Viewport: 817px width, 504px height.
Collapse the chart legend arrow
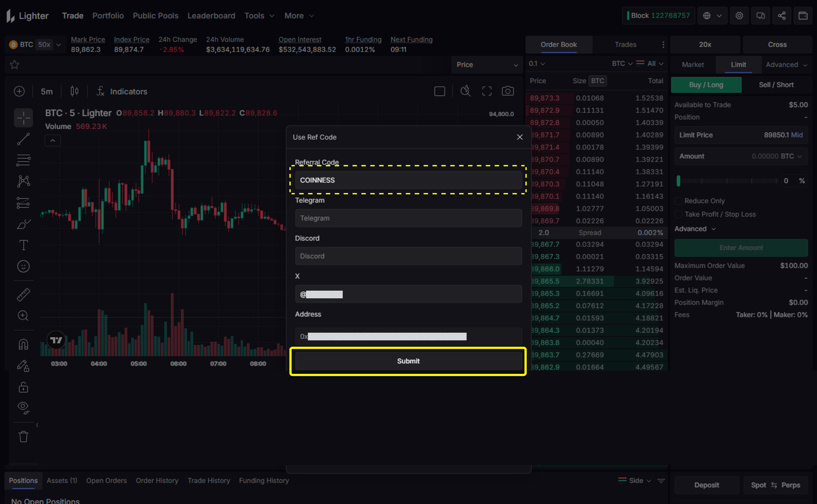click(x=53, y=141)
